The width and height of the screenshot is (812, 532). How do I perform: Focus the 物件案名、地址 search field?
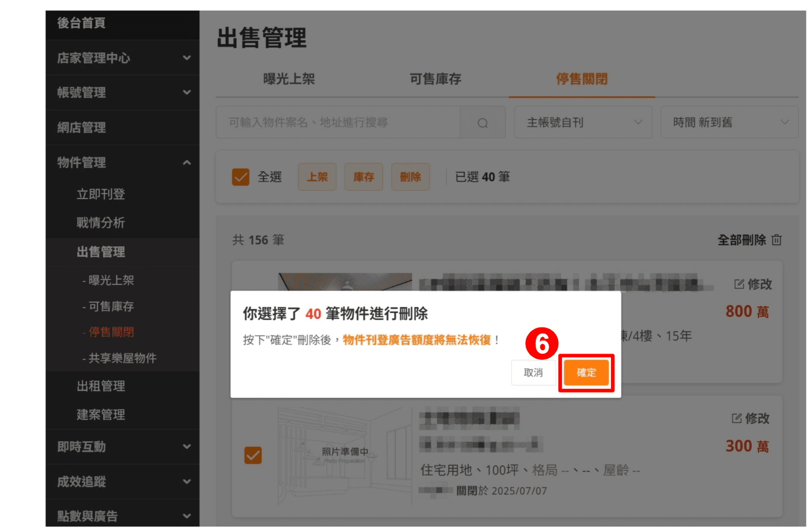tap(338, 122)
